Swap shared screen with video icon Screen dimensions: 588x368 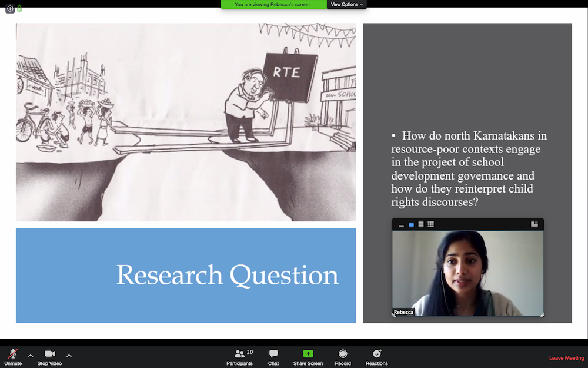[534, 224]
